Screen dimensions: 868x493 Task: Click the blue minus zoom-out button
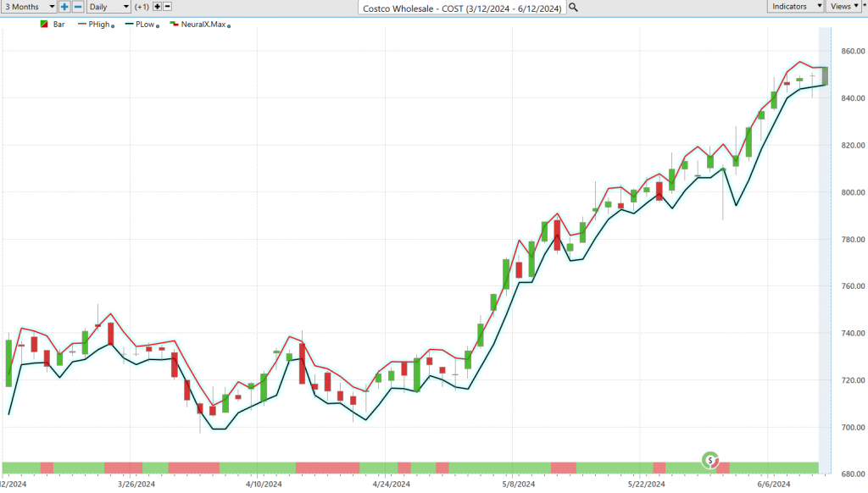[78, 7]
